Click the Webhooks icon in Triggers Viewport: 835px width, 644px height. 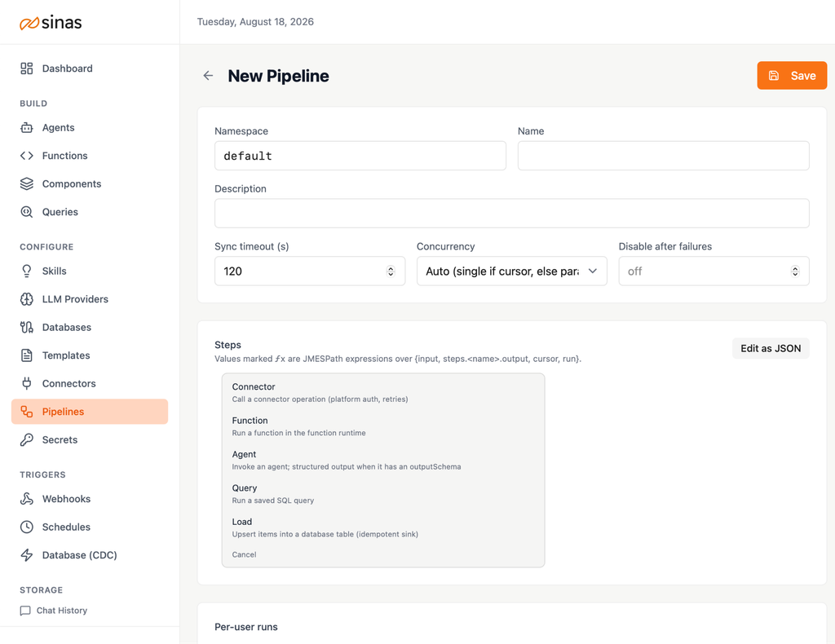pos(27,499)
